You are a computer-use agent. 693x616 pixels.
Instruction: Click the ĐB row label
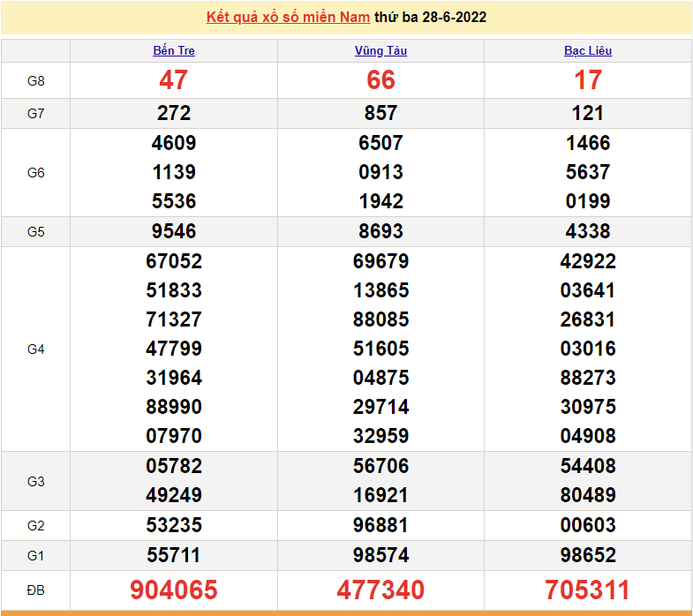[x=36, y=590]
